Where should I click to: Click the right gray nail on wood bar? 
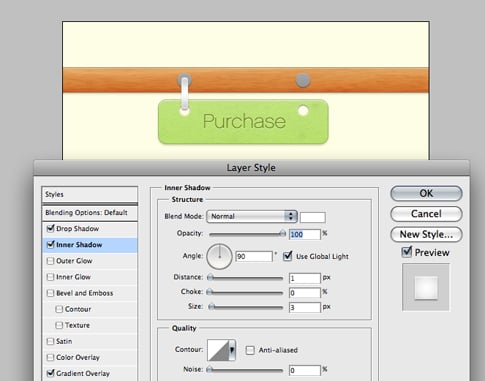click(x=303, y=80)
